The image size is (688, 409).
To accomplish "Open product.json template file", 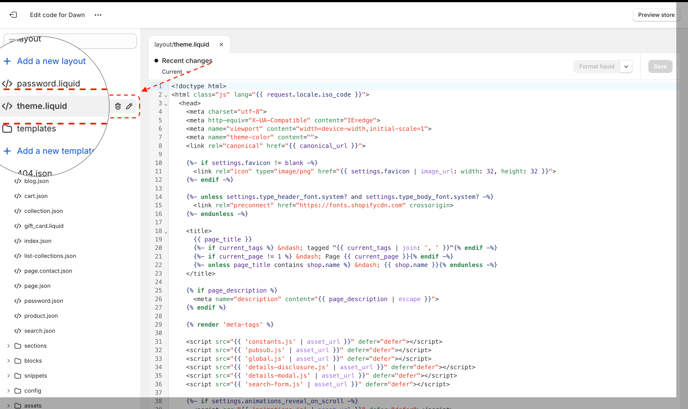I will [41, 316].
